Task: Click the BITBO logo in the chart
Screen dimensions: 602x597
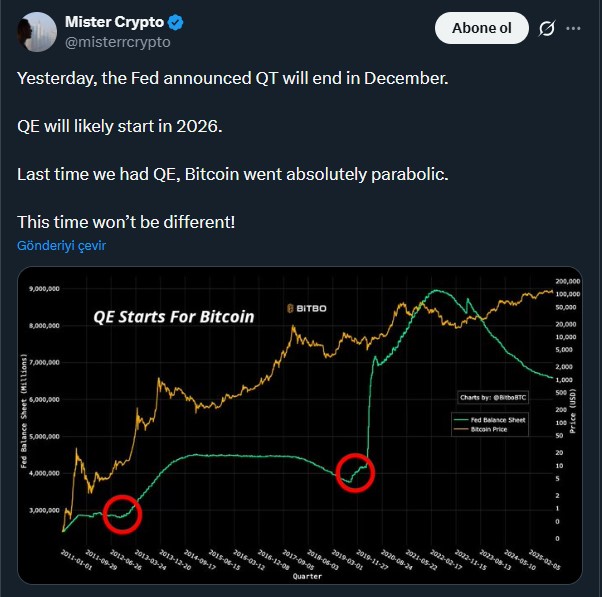Action: [308, 310]
